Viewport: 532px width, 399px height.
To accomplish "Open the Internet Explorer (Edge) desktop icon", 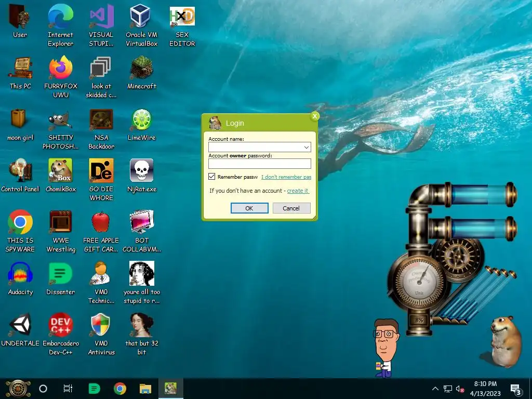I will coord(60,25).
